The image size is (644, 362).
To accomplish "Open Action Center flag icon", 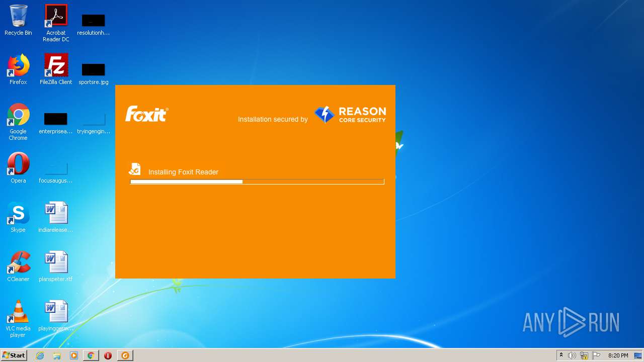I will point(596,355).
